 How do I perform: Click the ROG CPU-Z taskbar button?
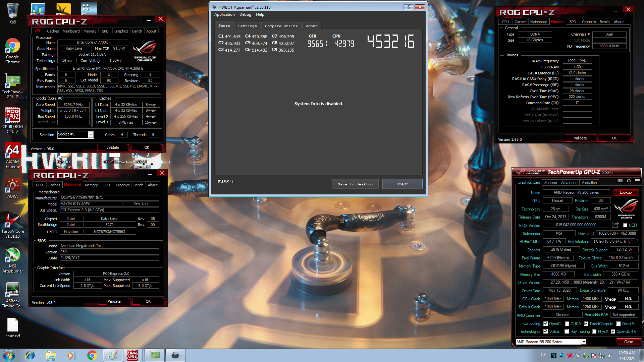pos(132,355)
